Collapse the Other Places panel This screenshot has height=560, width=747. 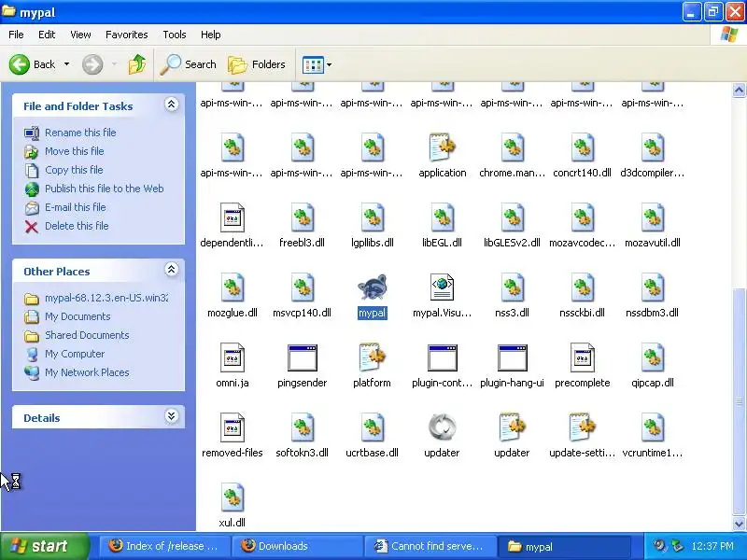click(171, 270)
